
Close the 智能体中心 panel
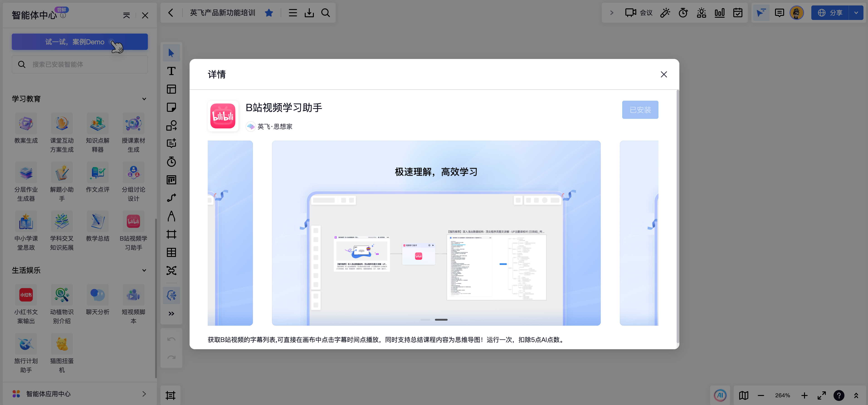coord(145,15)
